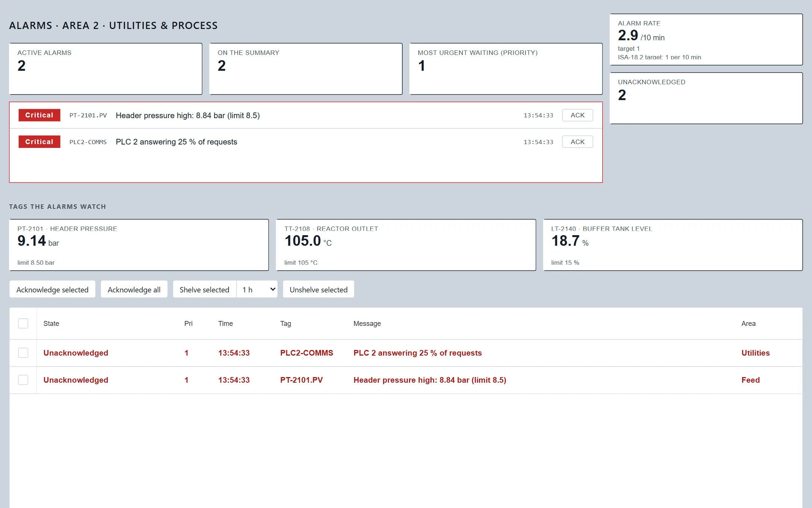Viewport: 812px width, 508px height.
Task: Open the LT-2140 Buffer Tank Level card
Action: 673,245
